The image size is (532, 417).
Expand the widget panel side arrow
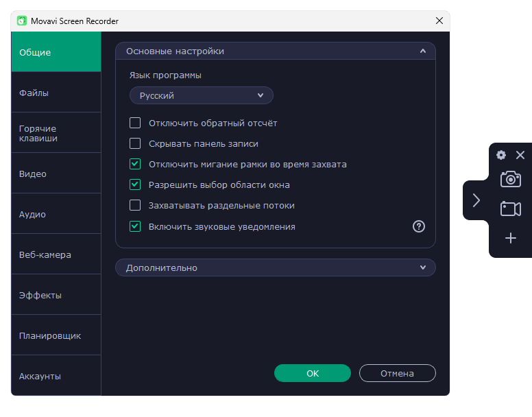(x=476, y=200)
